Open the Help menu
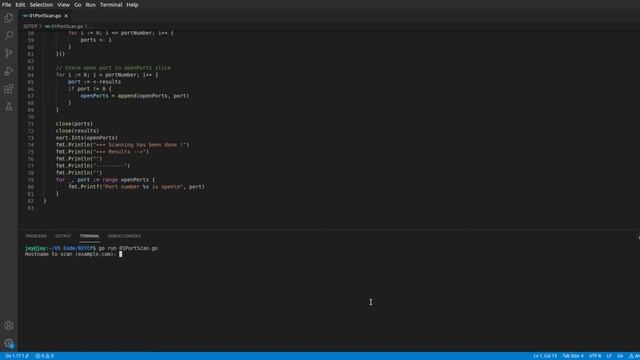Viewport: 640px width, 360px height. [x=132, y=5]
